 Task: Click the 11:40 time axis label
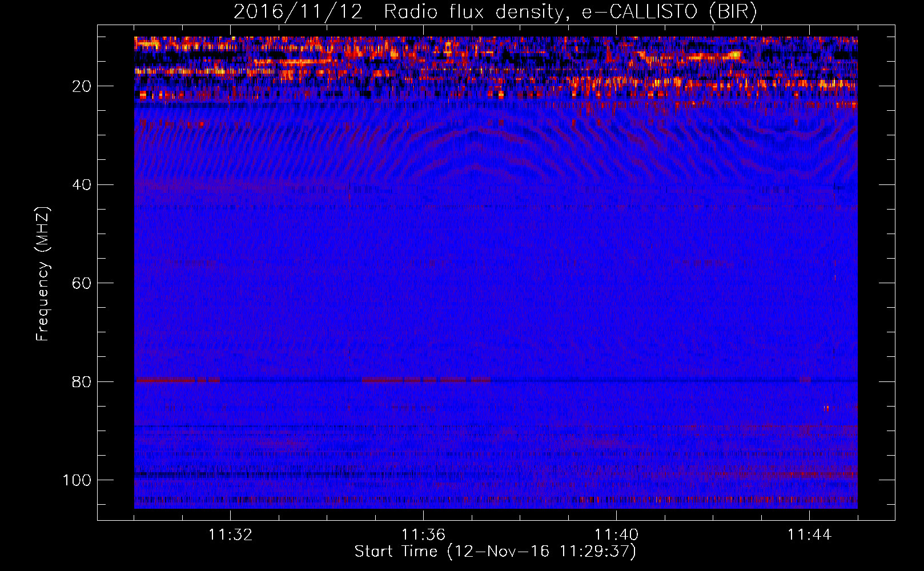coord(616,535)
